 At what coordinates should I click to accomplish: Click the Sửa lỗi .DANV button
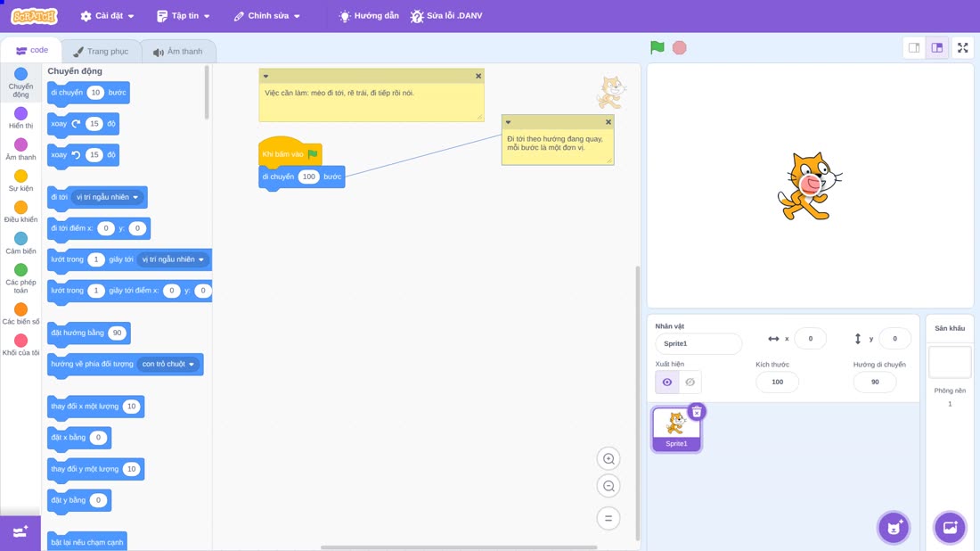446,16
